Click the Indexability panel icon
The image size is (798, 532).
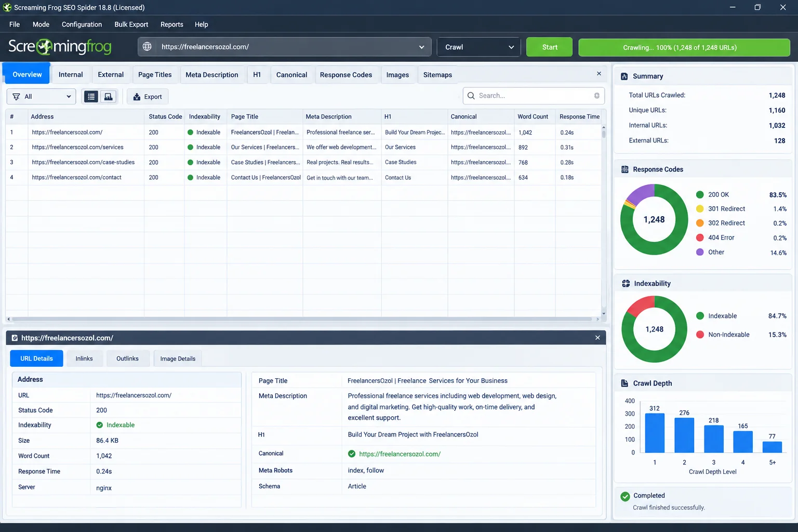pyautogui.click(x=626, y=284)
